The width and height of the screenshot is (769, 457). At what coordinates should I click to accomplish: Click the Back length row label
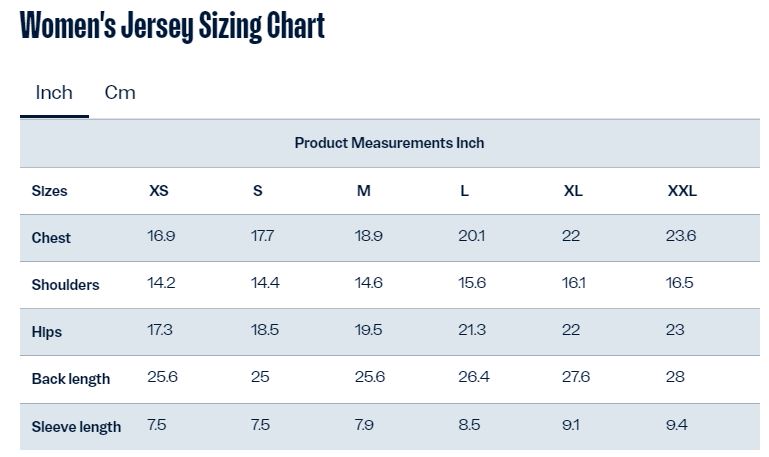pos(71,379)
